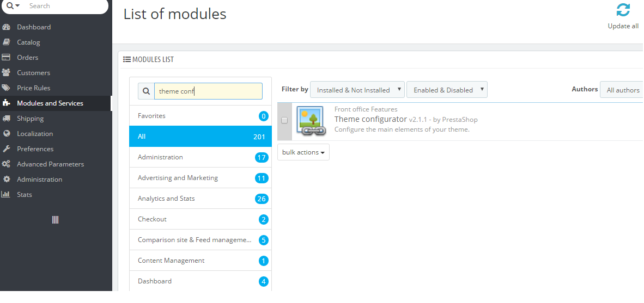This screenshot has width=644, height=303.
Task: Expand the bulk actions dropdown
Action: [303, 152]
